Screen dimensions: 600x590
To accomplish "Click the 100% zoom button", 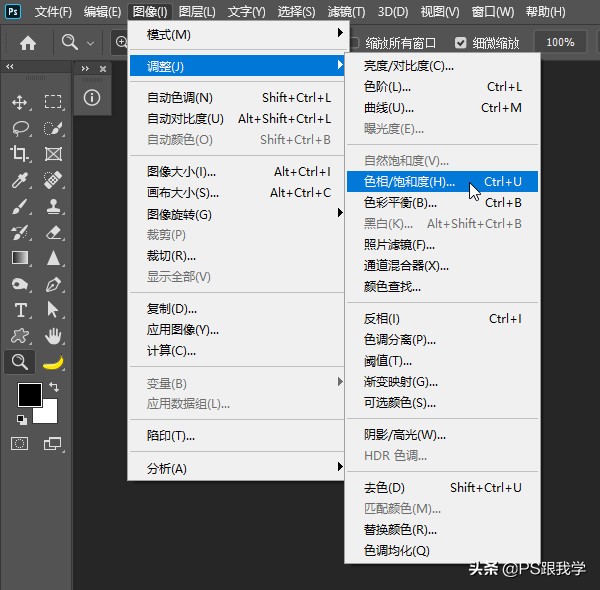I will [x=560, y=42].
